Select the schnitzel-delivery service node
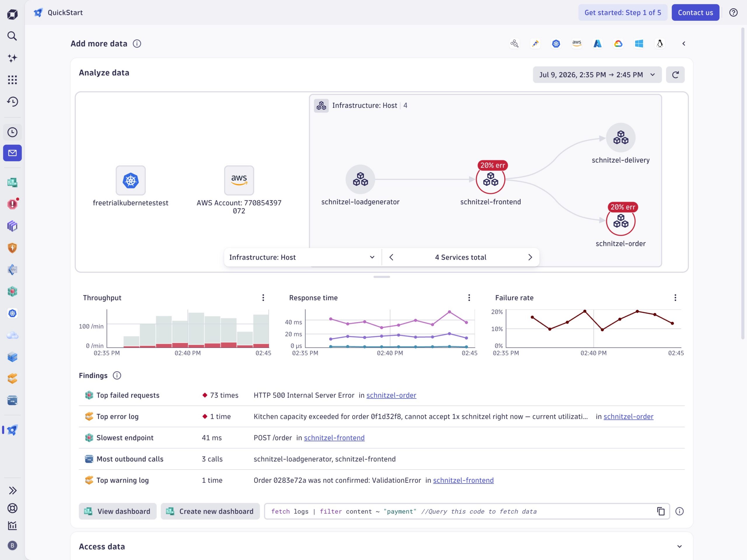This screenshot has height=560, width=747. pyautogui.click(x=621, y=137)
